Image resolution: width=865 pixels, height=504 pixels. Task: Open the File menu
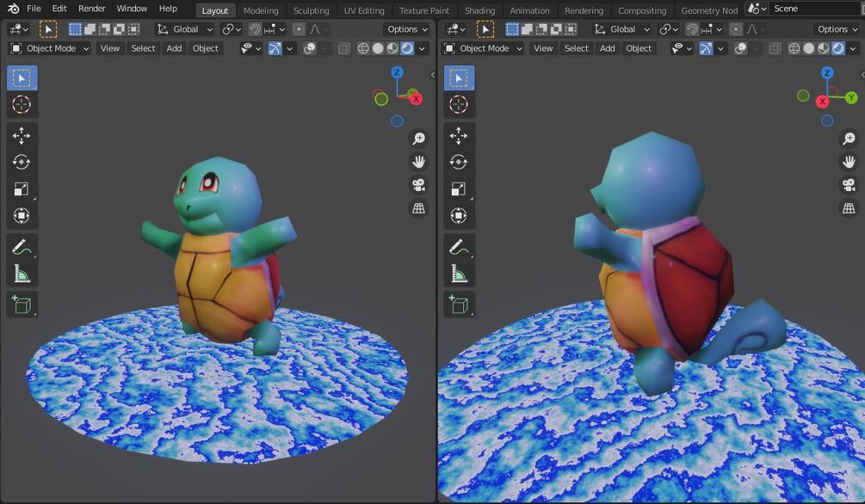tap(34, 9)
